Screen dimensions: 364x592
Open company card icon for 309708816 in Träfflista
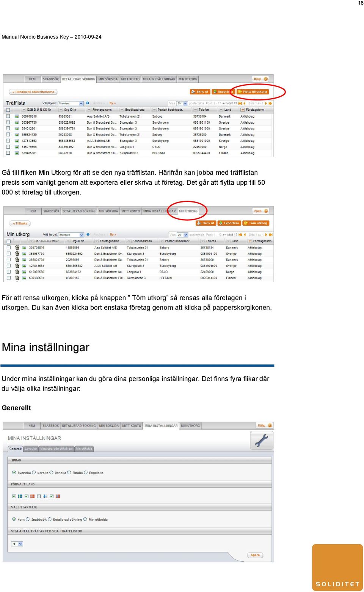[x=17, y=116]
